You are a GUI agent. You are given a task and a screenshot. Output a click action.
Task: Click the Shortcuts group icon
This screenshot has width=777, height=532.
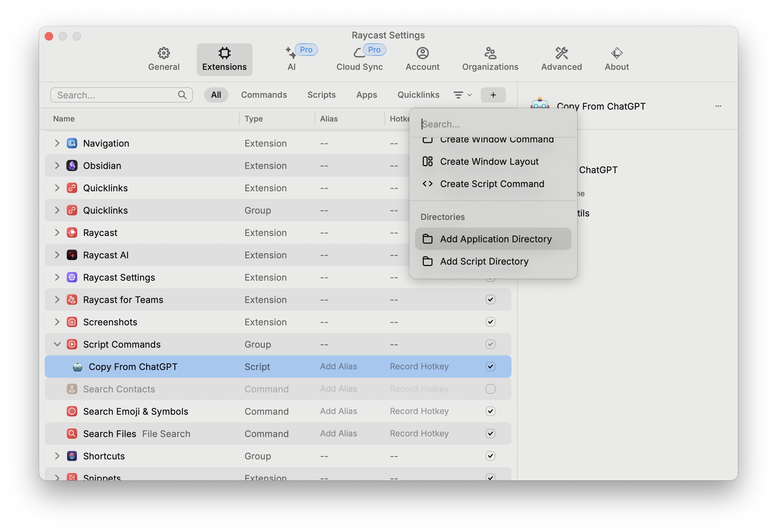[72, 456]
